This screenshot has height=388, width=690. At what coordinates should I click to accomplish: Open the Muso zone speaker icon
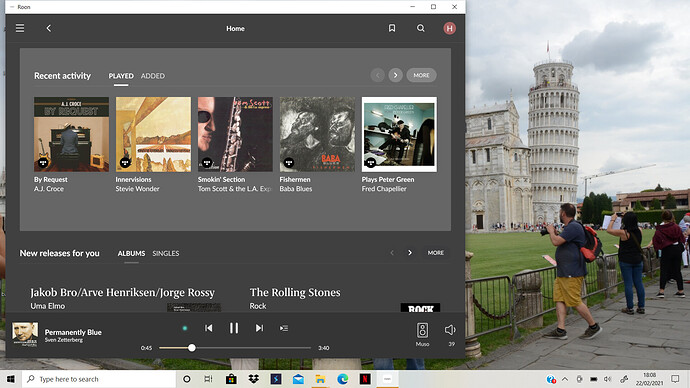click(422, 330)
